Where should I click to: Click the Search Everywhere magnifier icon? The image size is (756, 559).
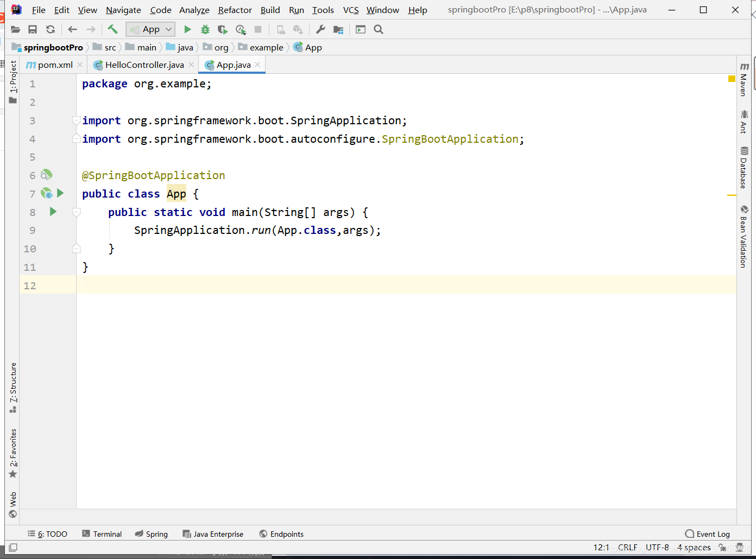click(x=379, y=29)
